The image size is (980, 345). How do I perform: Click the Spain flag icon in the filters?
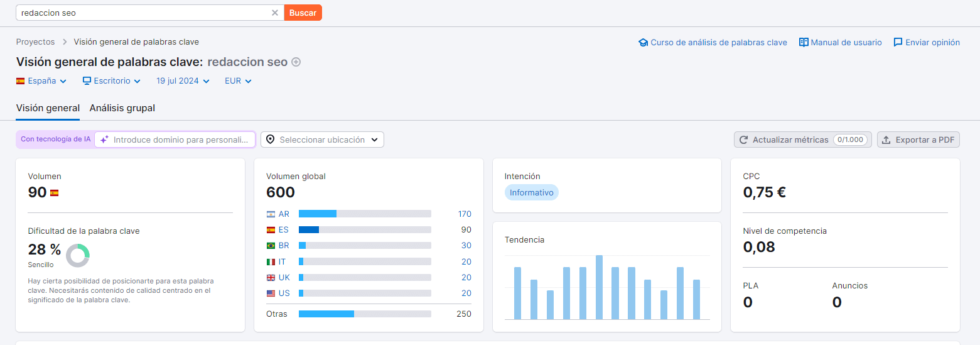click(21, 81)
